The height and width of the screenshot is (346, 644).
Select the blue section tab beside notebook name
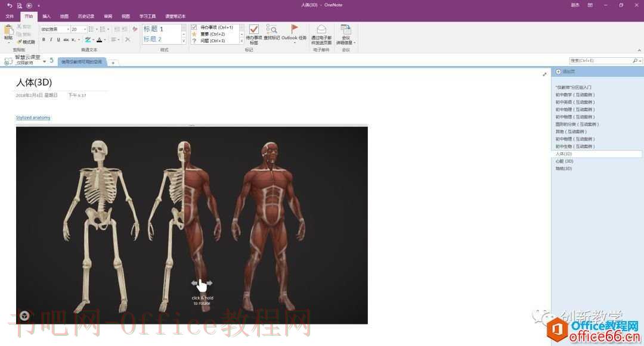(x=82, y=62)
